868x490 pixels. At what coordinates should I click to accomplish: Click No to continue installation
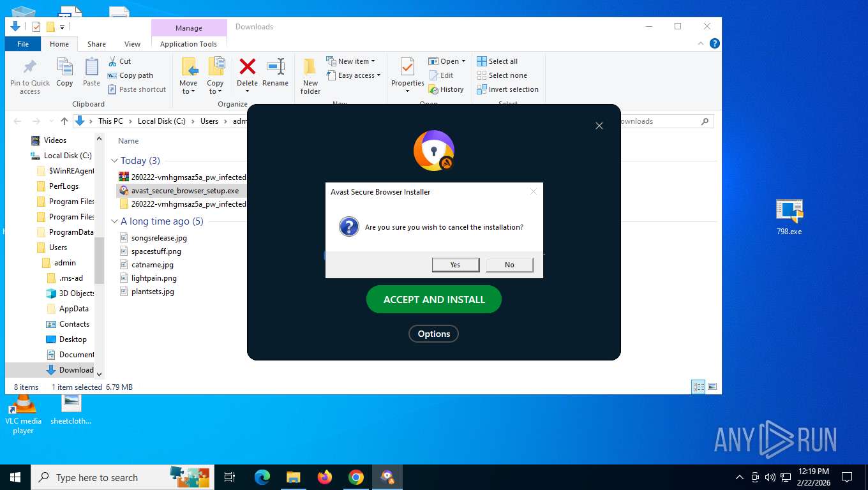tap(509, 265)
